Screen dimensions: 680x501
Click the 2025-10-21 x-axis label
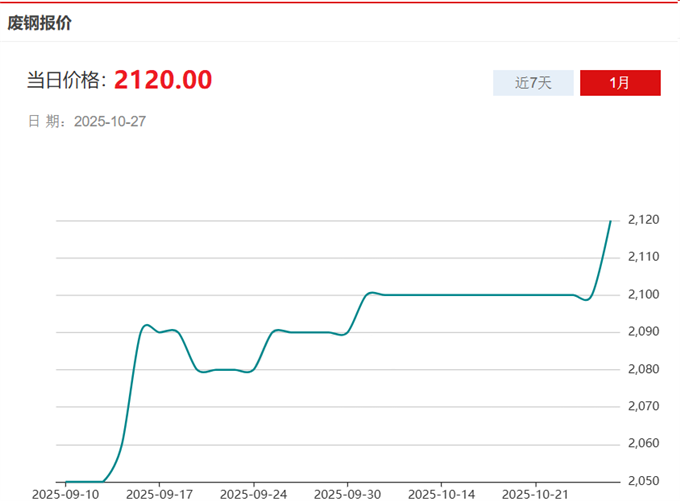click(535, 494)
